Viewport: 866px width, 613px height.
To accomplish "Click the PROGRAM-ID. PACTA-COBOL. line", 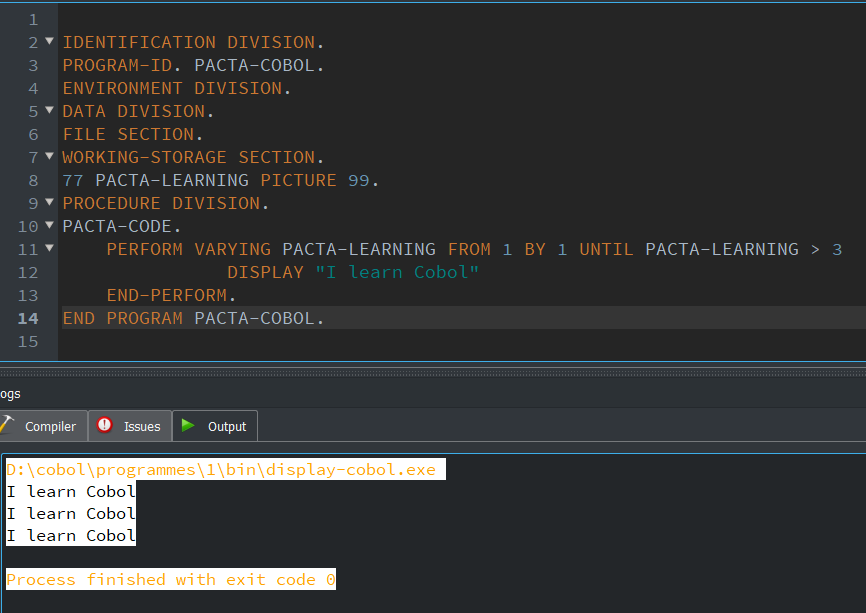I will click(193, 65).
